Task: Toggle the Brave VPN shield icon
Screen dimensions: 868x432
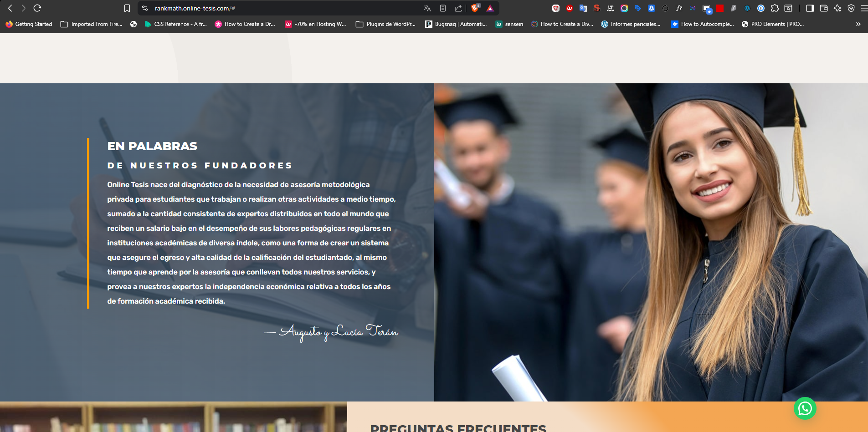Action: click(851, 8)
